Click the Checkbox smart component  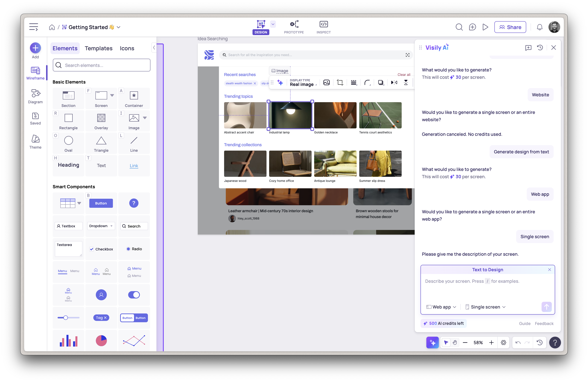pyautogui.click(x=101, y=249)
